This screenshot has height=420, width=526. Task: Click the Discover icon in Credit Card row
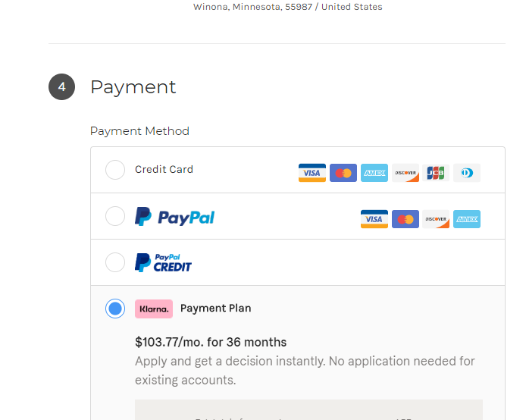pos(405,173)
